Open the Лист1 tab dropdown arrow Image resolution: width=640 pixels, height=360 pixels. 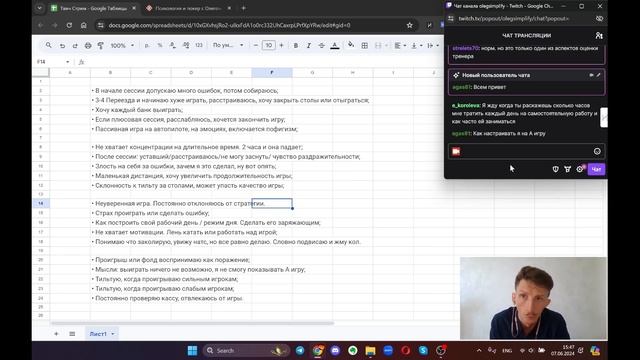tap(113, 334)
